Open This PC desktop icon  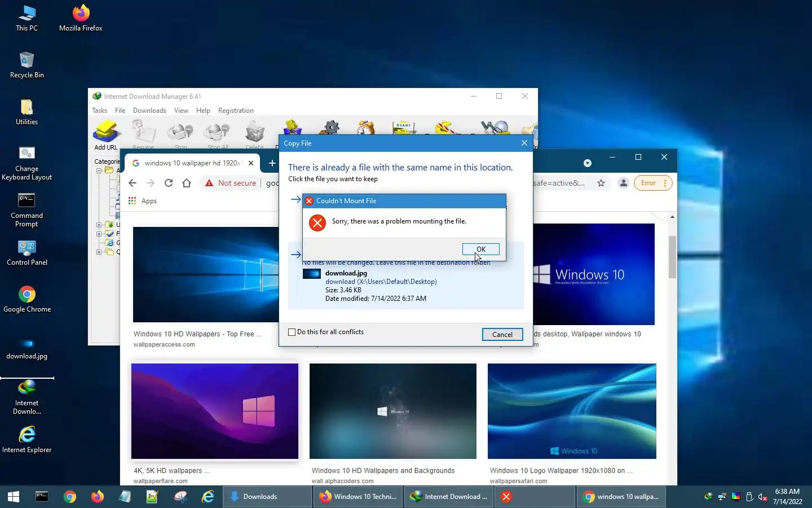(27, 19)
